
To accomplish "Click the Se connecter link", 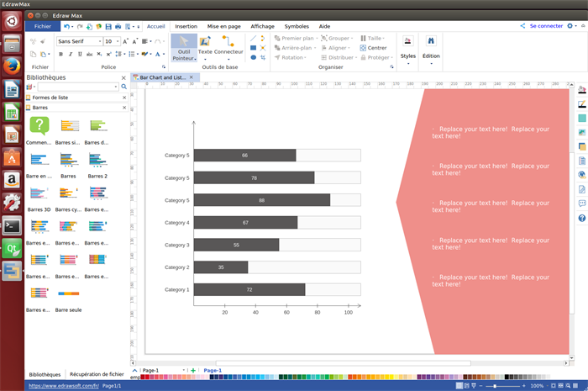I will (546, 26).
